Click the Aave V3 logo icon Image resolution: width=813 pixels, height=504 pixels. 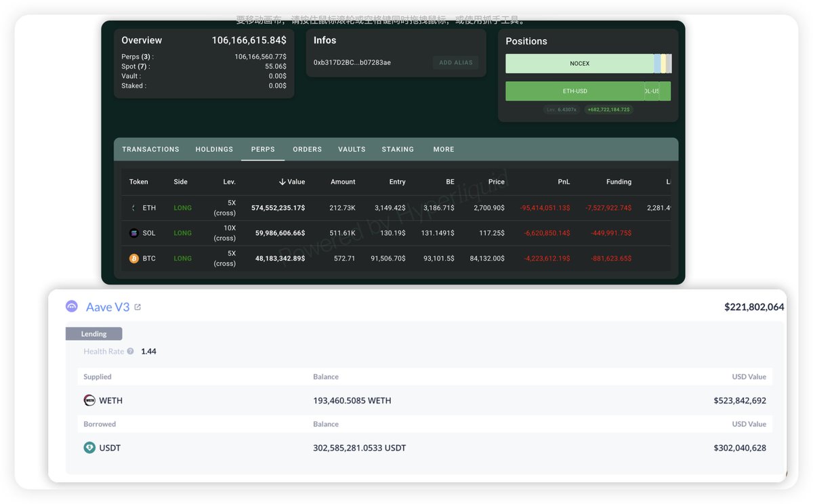point(72,307)
